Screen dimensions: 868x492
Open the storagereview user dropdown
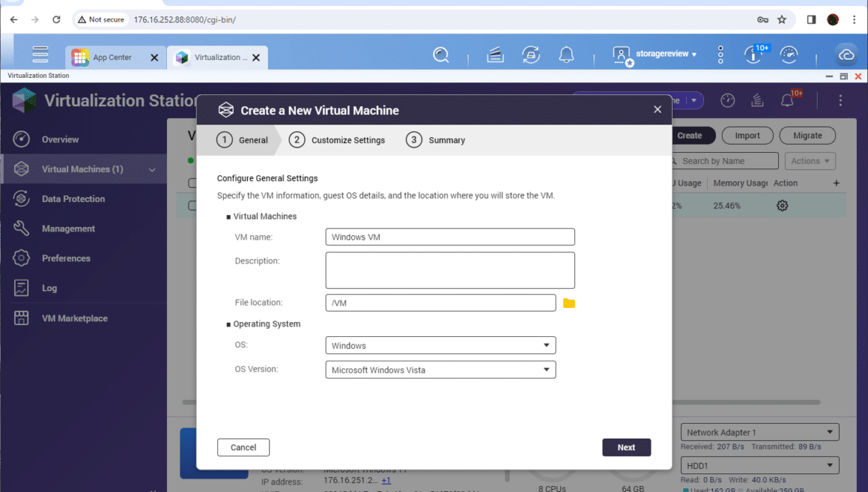click(x=666, y=53)
